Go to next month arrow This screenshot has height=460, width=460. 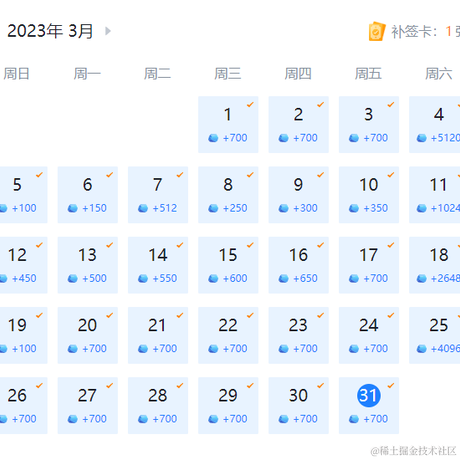click(108, 31)
